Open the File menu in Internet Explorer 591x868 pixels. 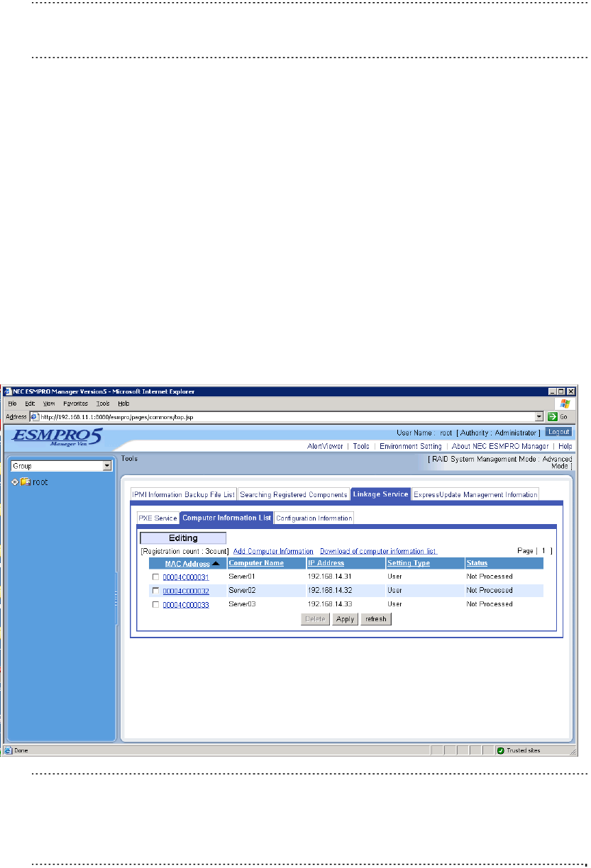click(12, 403)
